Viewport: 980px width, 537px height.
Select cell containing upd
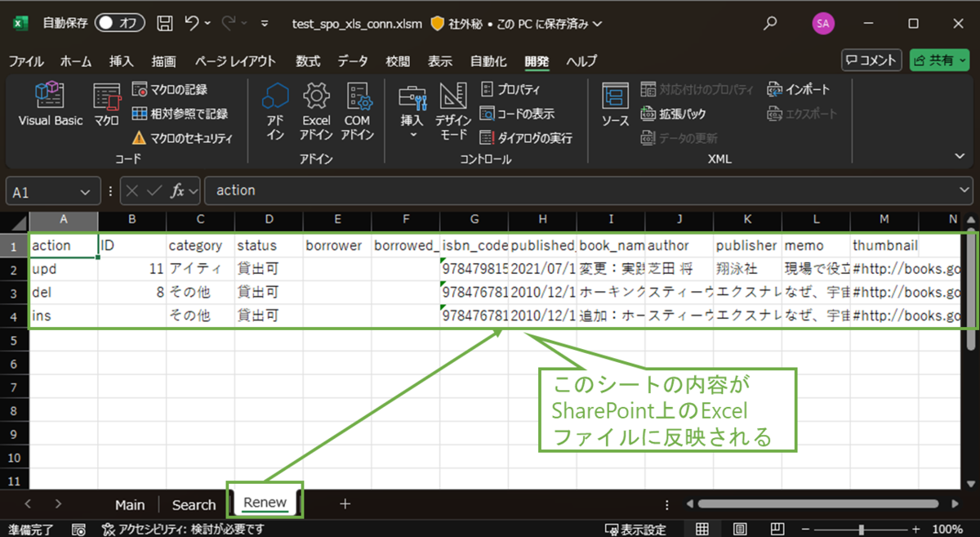click(x=64, y=268)
